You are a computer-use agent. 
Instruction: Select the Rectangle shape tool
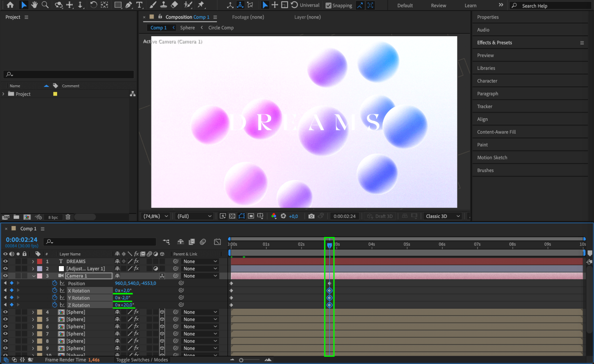click(118, 5)
